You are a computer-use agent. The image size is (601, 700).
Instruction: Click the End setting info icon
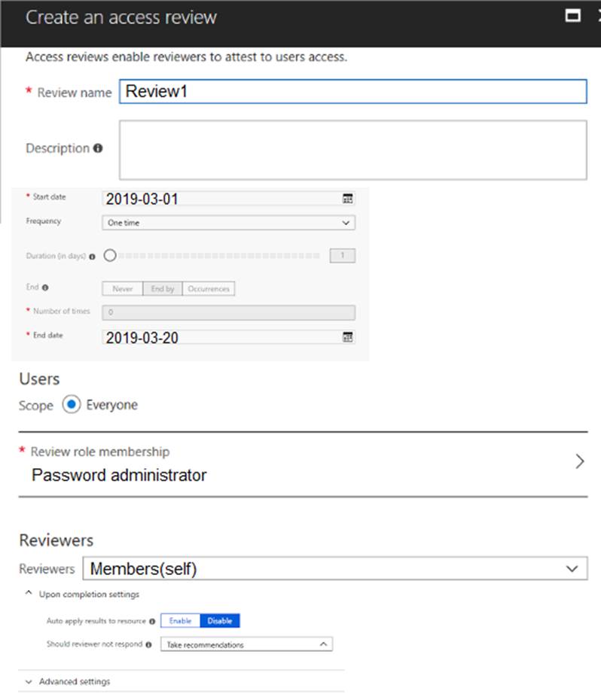pyautogui.click(x=45, y=288)
